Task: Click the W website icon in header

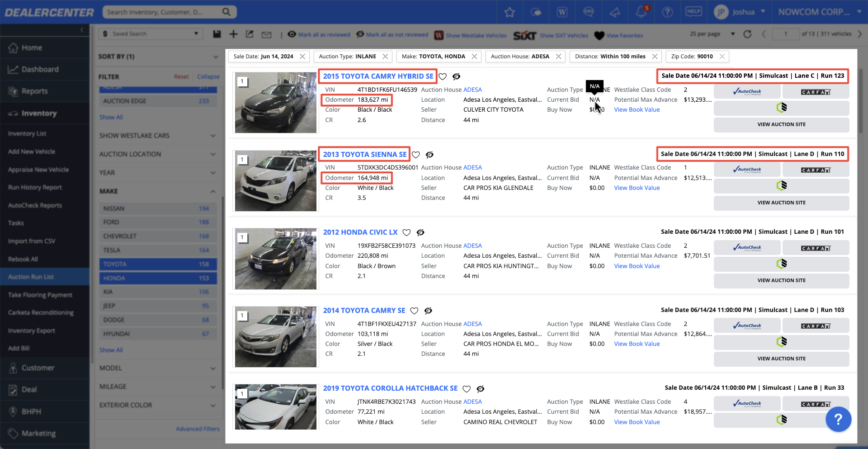Action: pyautogui.click(x=562, y=12)
